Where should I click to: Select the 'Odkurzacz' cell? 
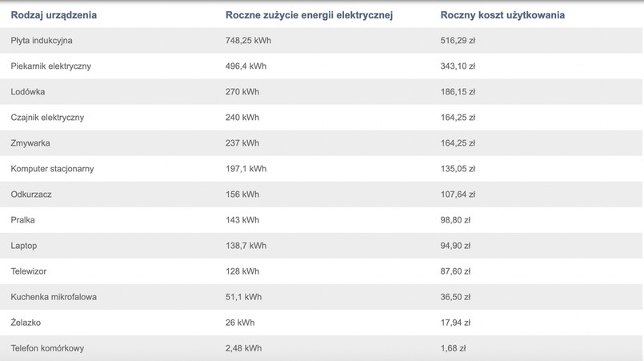[x=32, y=194]
